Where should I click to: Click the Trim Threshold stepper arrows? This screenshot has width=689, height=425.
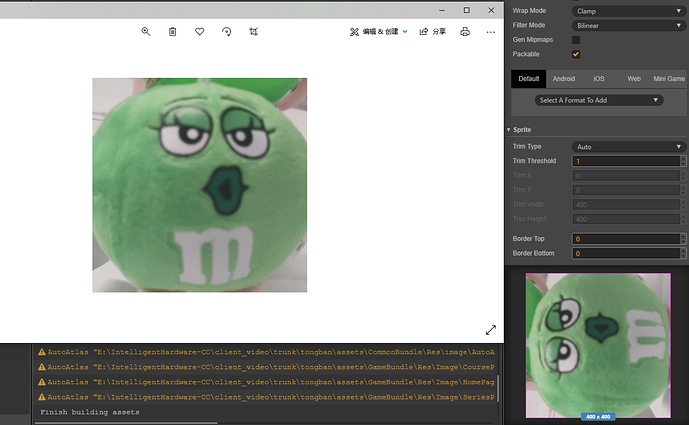coord(683,161)
